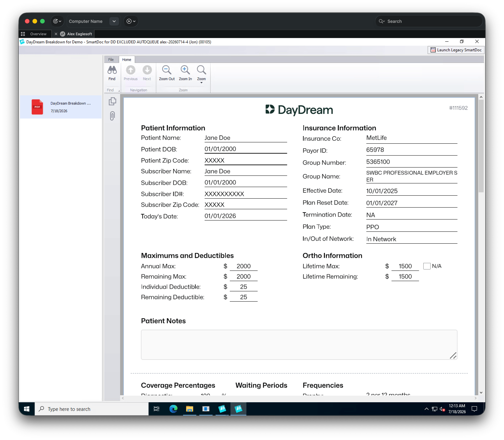Click the Group Number value 5365100
504x440 pixels.
coord(378,162)
